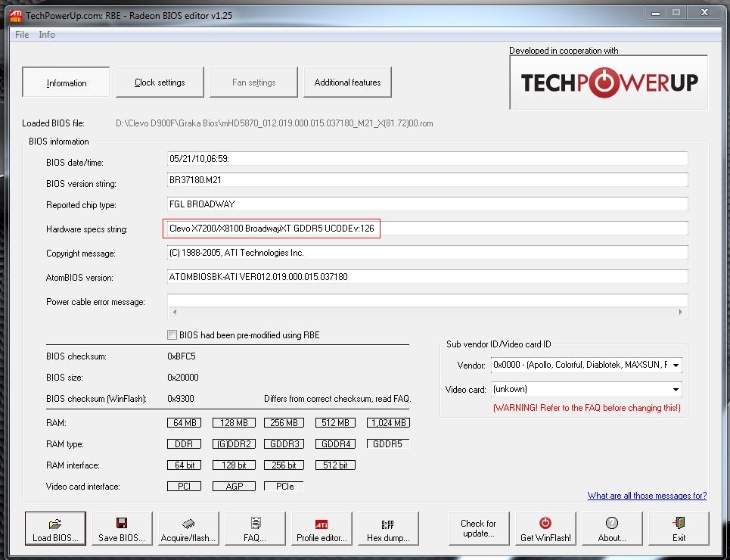Minimize the RBE window

coord(656,13)
